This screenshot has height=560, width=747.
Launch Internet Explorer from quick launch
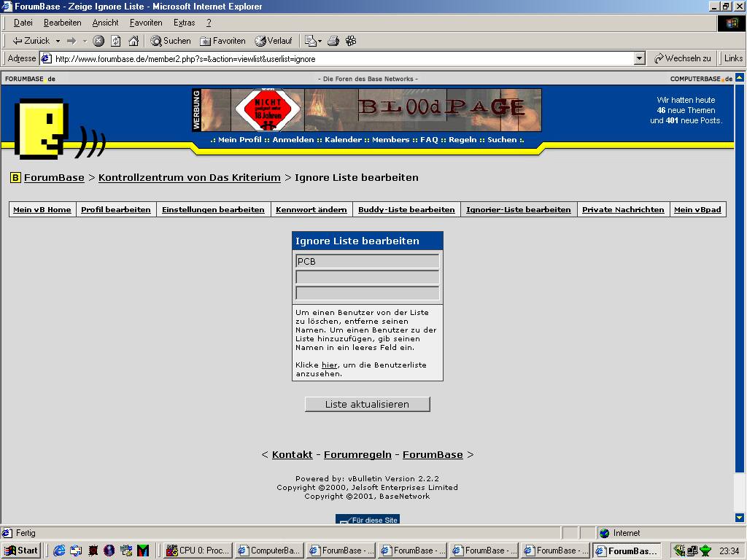59,551
